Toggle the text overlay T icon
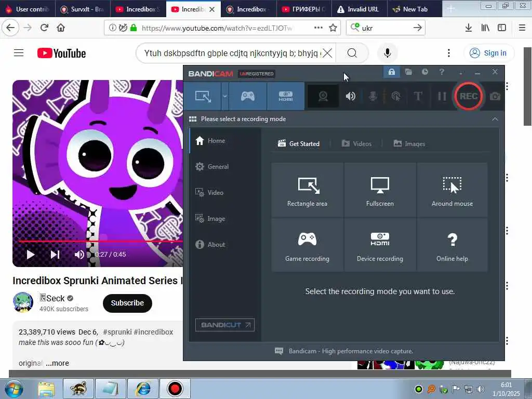Screen dimensions: 532x399 click(418, 96)
